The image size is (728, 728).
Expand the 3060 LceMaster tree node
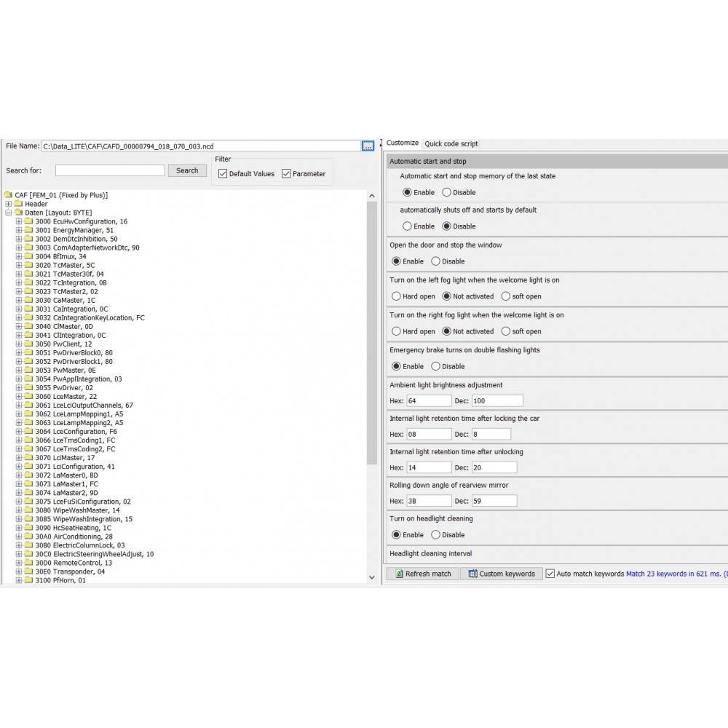tap(19, 397)
